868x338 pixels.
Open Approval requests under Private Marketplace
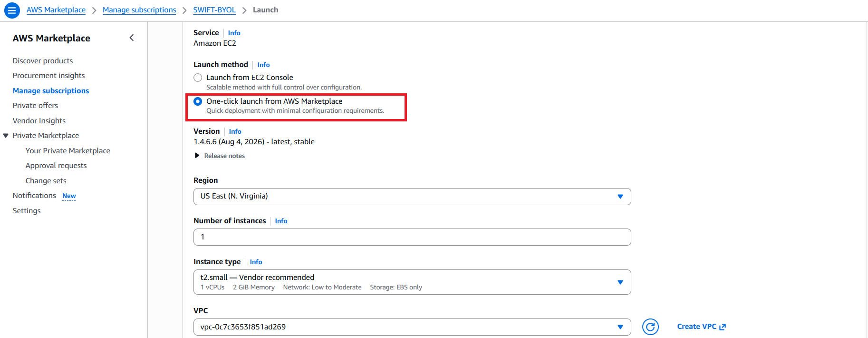point(56,166)
